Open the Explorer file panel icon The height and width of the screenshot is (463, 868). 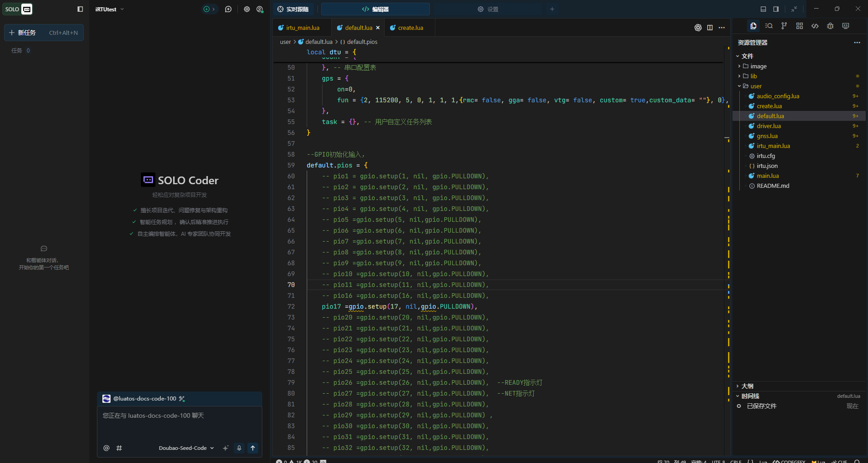pyautogui.click(x=753, y=26)
